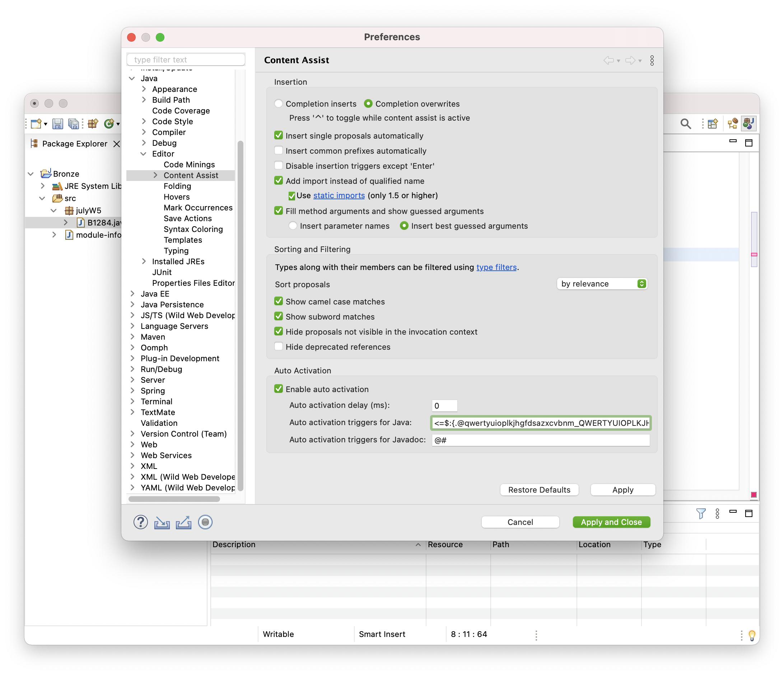The width and height of the screenshot is (784, 675).
Task: Click the export preferences icon
Action: 183,522
